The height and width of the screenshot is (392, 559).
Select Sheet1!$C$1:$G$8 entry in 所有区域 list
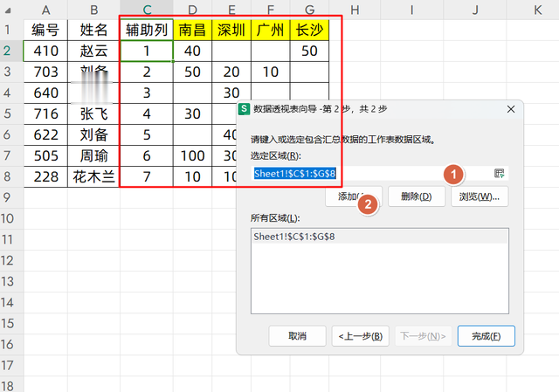click(x=380, y=237)
